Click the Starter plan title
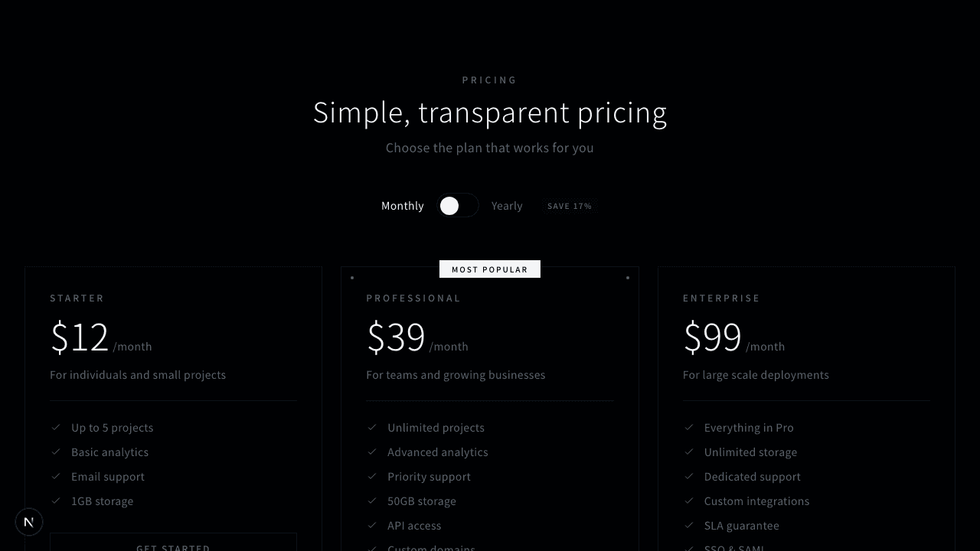This screenshot has height=551, width=980. 77,298
